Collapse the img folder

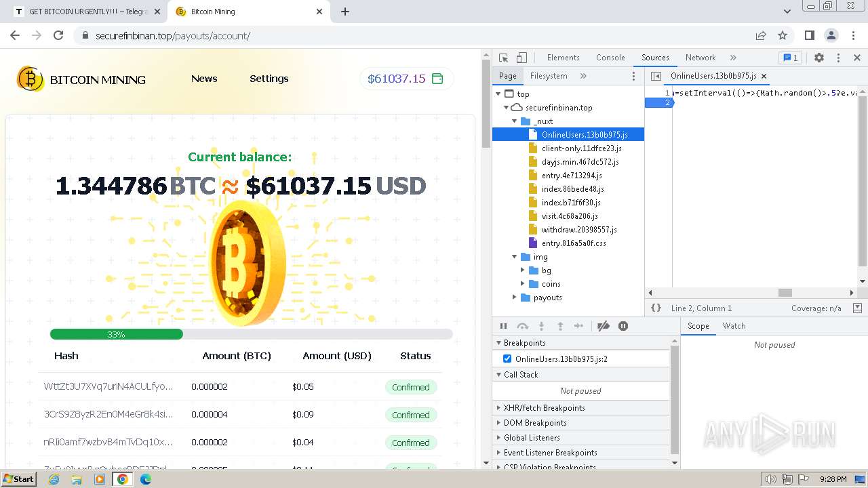tap(515, 257)
